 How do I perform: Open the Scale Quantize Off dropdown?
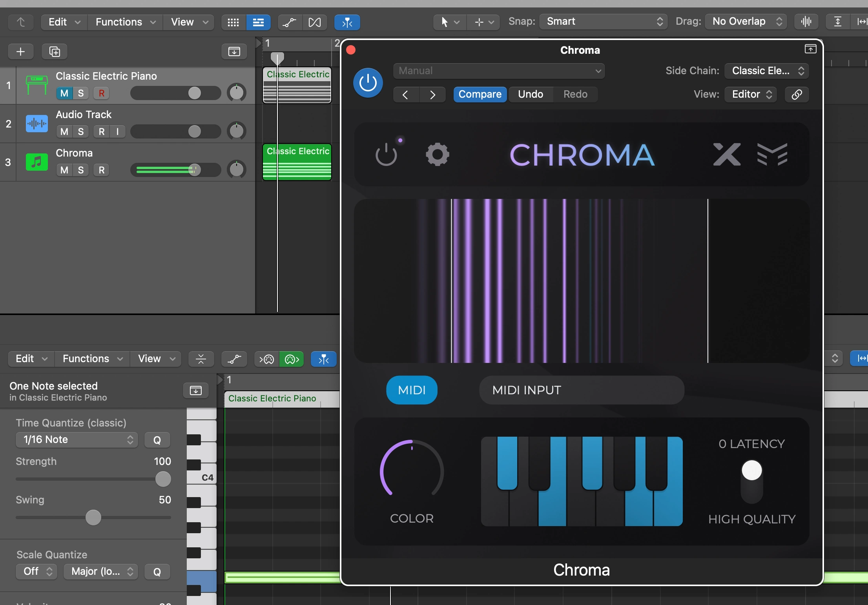[x=36, y=572]
